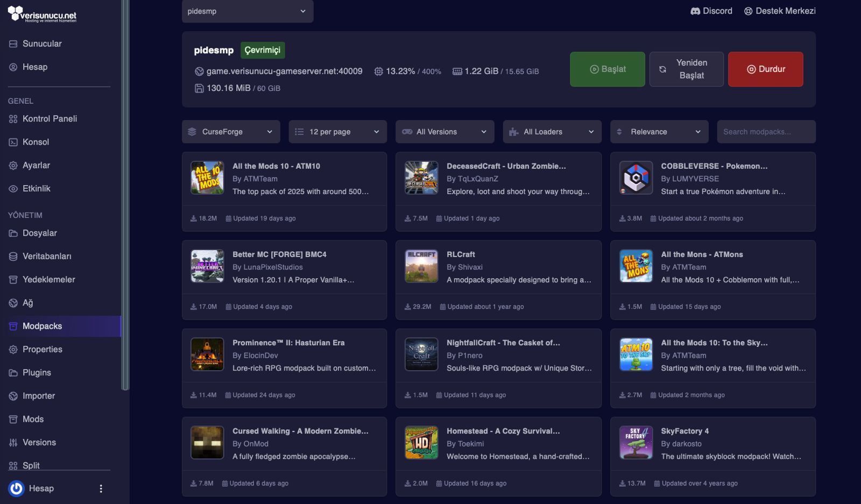Open the SkyFactory 4 title

pyautogui.click(x=684, y=431)
